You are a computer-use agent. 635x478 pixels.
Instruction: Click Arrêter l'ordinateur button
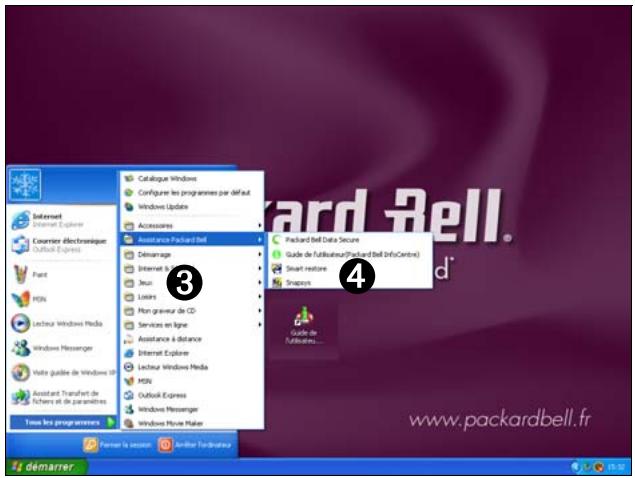pos(195,445)
